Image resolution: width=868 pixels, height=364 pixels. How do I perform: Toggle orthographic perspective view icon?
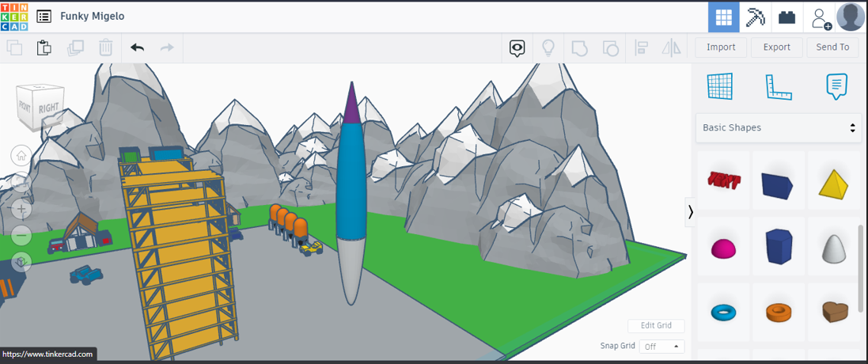(21, 262)
